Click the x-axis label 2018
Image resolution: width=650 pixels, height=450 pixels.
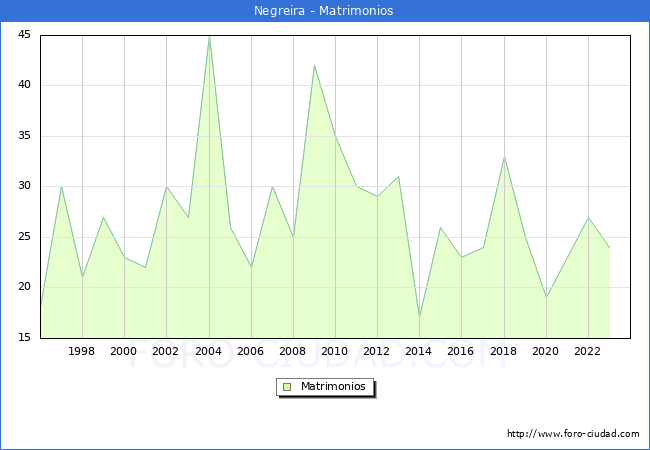504,351
